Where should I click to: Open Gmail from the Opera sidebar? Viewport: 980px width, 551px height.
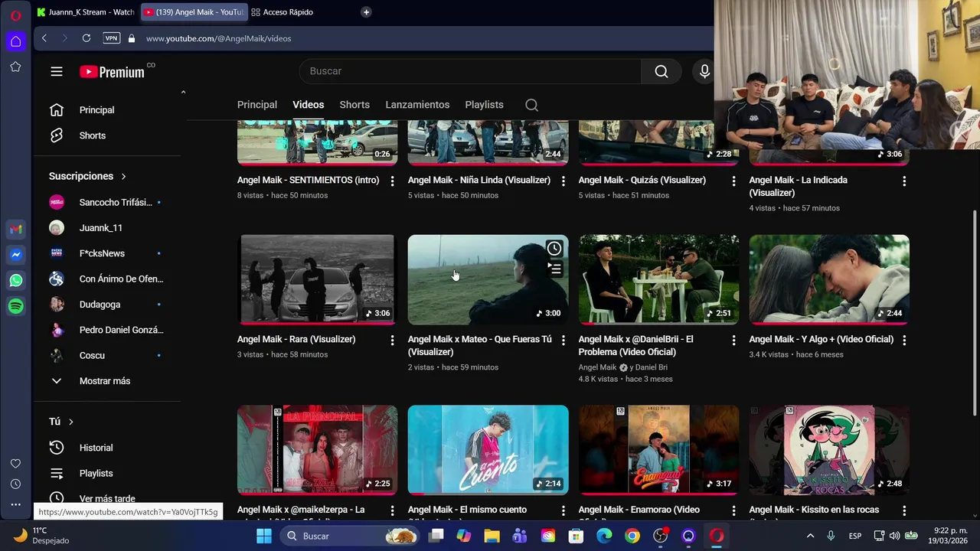click(x=16, y=230)
